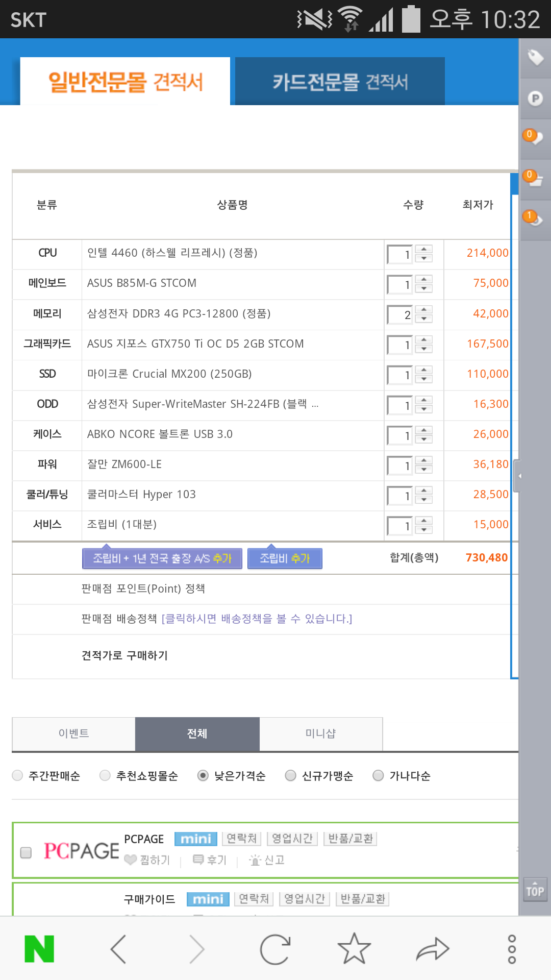Increase SSD quantity with up arrow
This screenshot has height=980, width=551.
click(424, 369)
